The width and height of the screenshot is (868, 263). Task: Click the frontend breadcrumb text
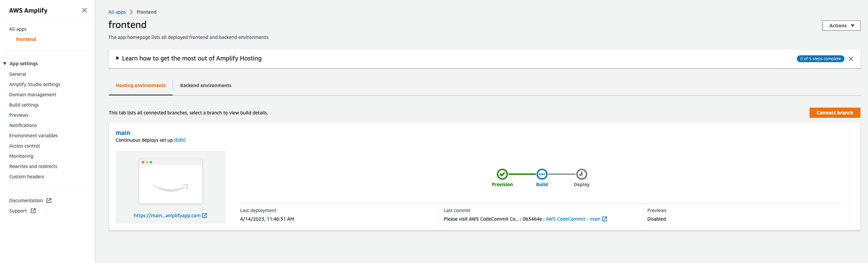[x=147, y=12]
